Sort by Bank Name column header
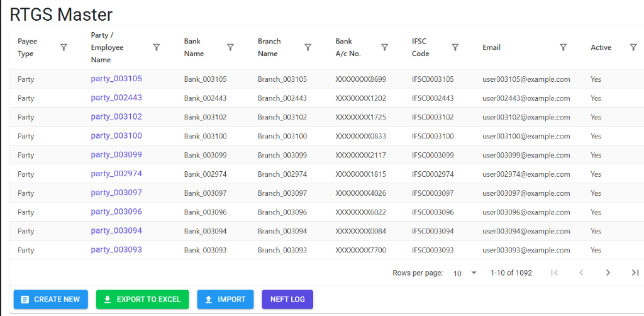The height and width of the screenshot is (316, 644). pyautogui.click(x=194, y=47)
